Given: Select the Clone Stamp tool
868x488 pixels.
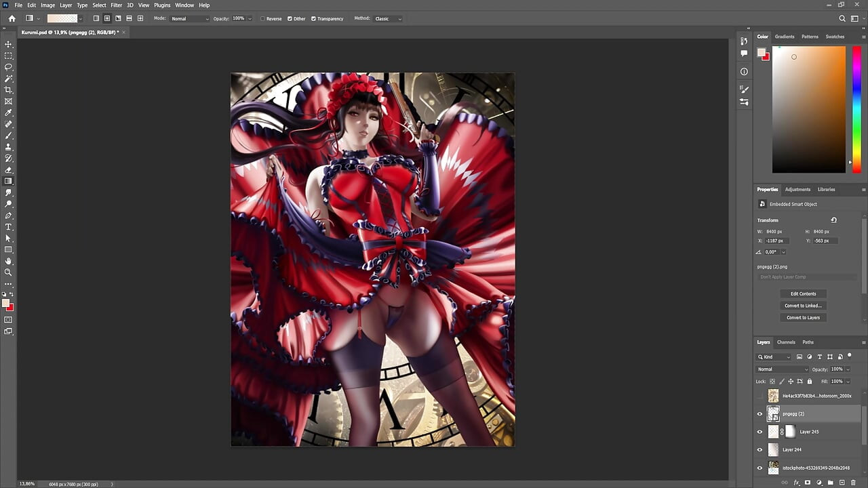Looking at the screenshot, I should (8, 147).
